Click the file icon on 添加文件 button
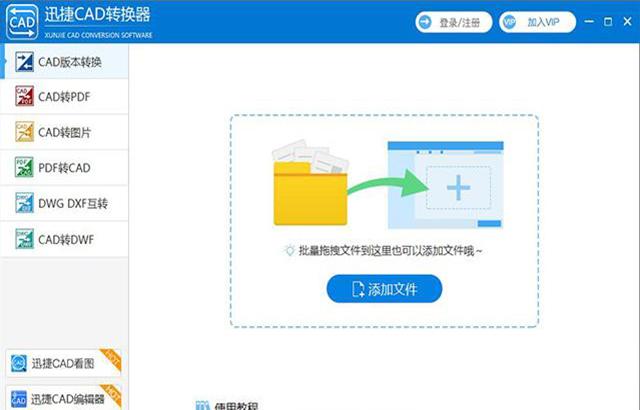This screenshot has width=640, height=410. point(358,289)
